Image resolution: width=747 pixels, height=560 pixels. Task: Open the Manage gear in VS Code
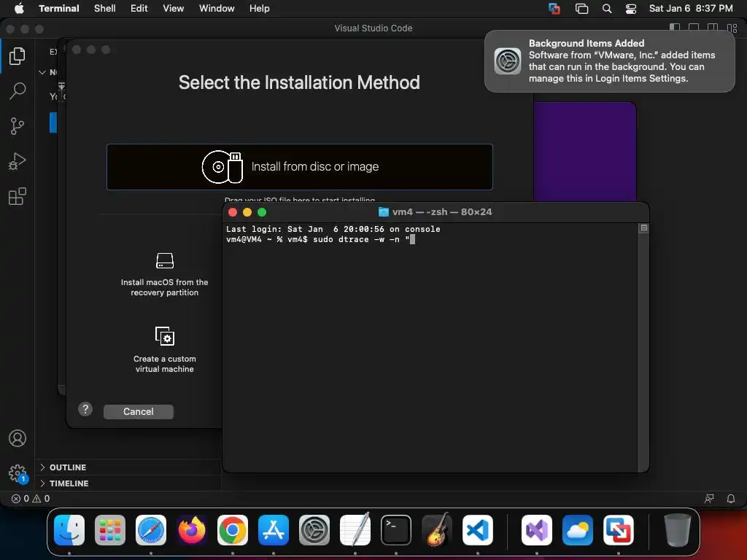point(18,473)
